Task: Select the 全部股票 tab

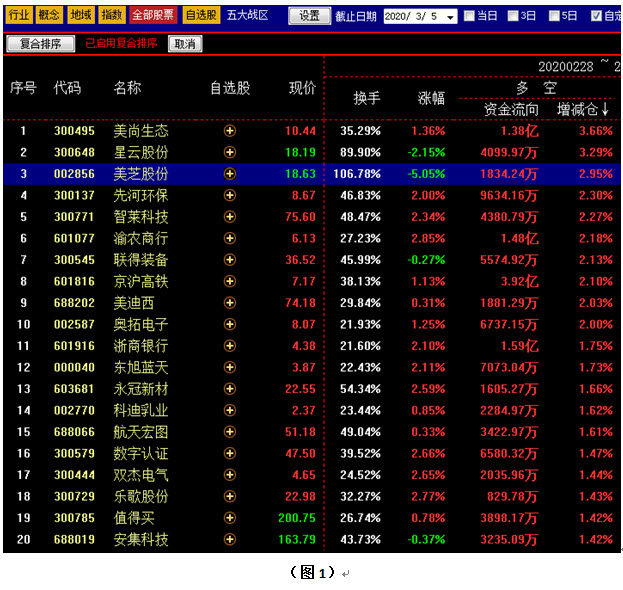Action: (153, 15)
